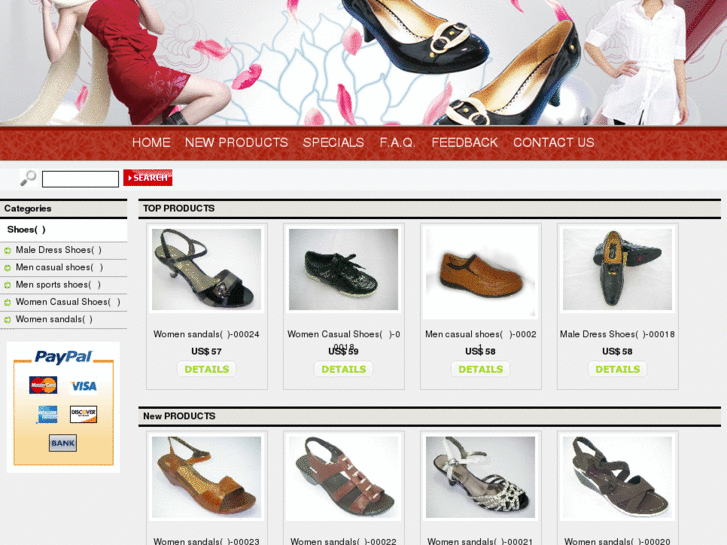Click the BANK payment icon
The image size is (727, 545).
point(63,443)
